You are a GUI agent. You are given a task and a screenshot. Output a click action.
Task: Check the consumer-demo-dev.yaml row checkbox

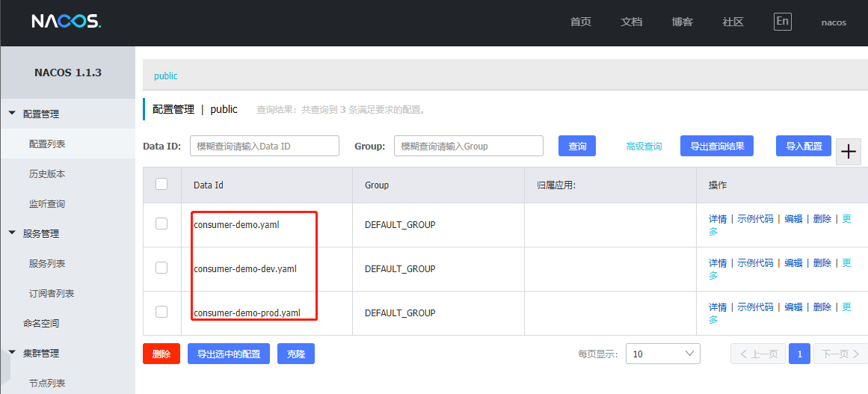coord(161,268)
